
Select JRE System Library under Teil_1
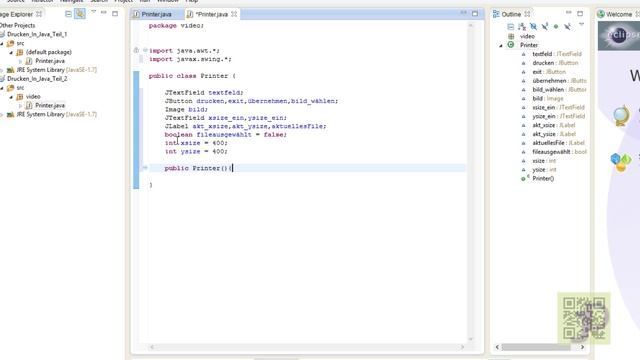(x=56, y=70)
